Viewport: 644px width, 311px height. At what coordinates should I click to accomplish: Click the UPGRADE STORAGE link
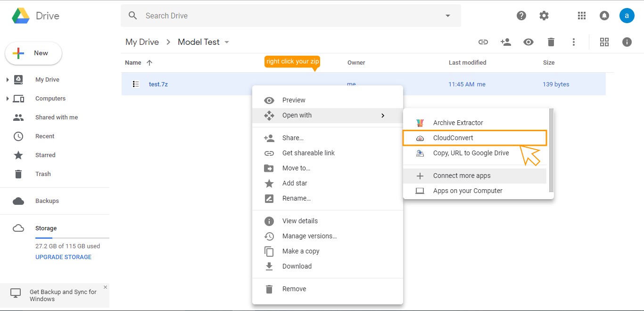pos(63,257)
